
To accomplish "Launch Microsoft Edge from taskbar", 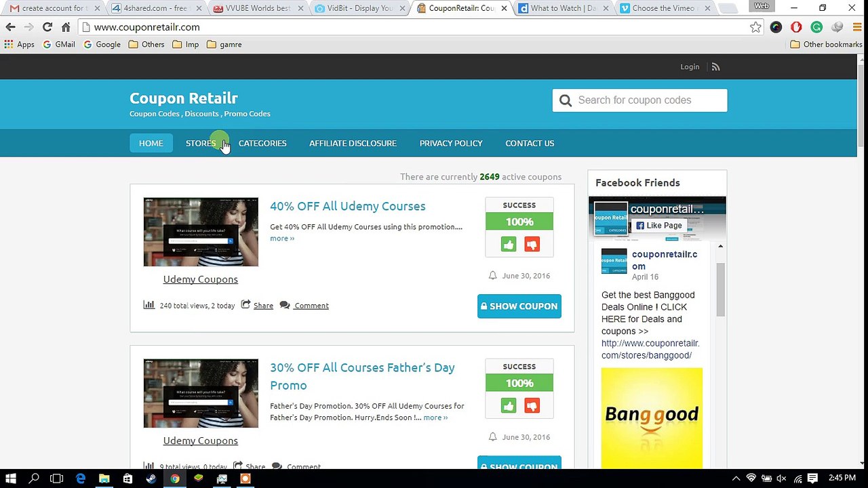I will click(x=81, y=479).
